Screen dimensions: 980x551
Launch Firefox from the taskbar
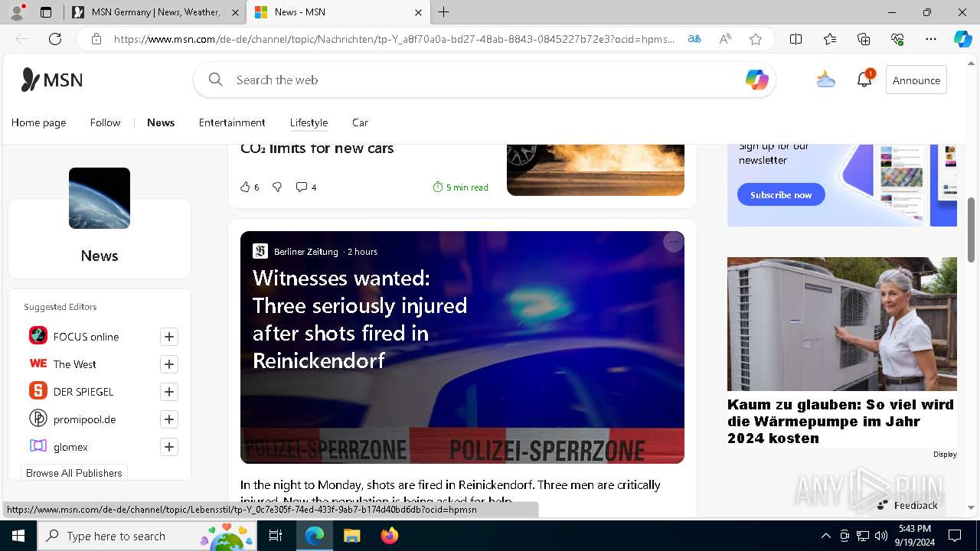coord(390,536)
